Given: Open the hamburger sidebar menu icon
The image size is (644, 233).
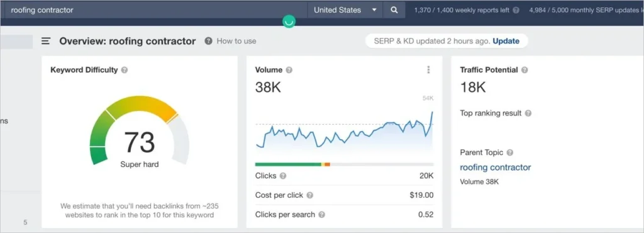Looking at the screenshot, I should [x=46, y=41].
